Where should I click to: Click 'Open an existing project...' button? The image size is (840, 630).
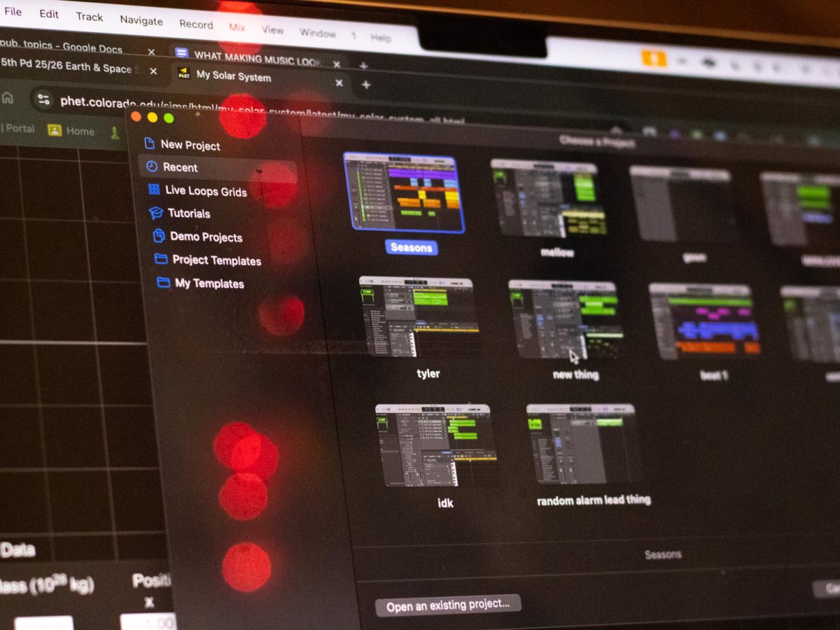click(x=448, y=605)
